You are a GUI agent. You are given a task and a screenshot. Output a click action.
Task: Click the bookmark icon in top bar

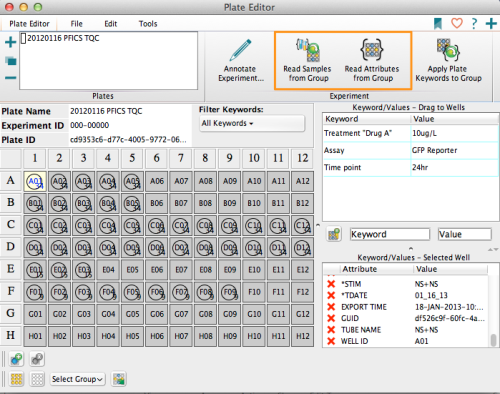click(438, 24)
